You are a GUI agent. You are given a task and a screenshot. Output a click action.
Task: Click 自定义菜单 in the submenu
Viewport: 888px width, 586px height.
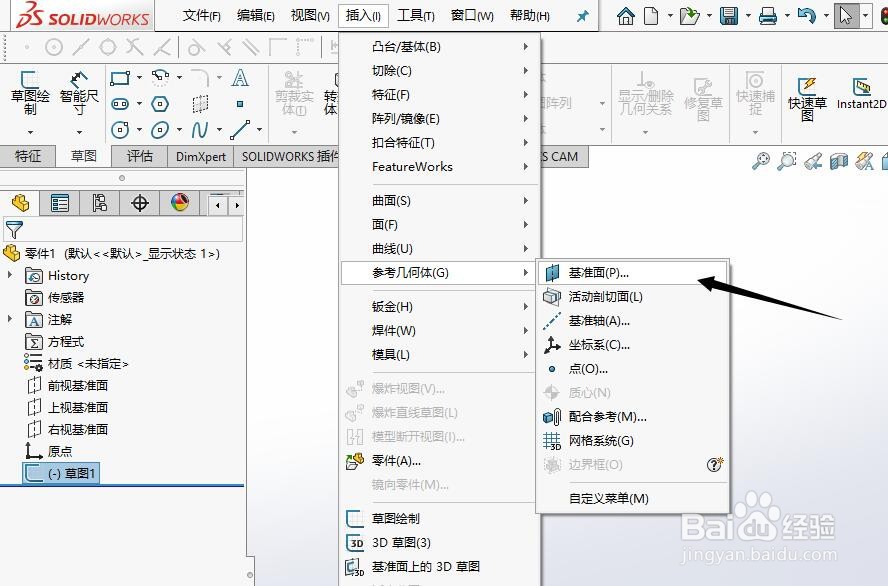tap(611, 497)
